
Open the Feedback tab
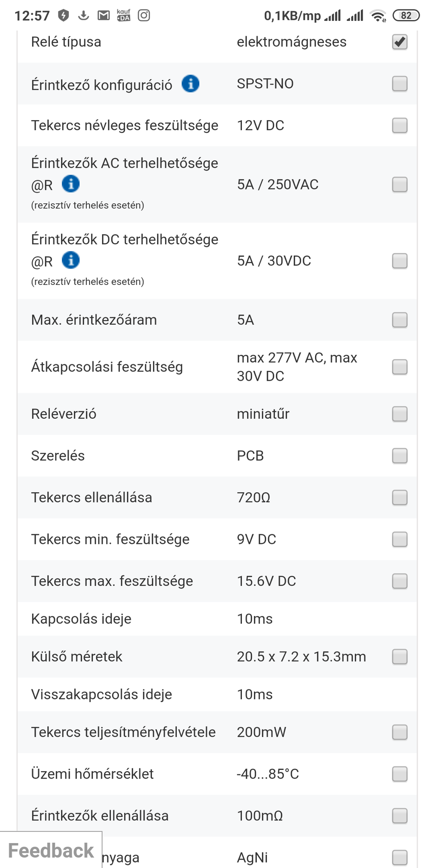51,850
